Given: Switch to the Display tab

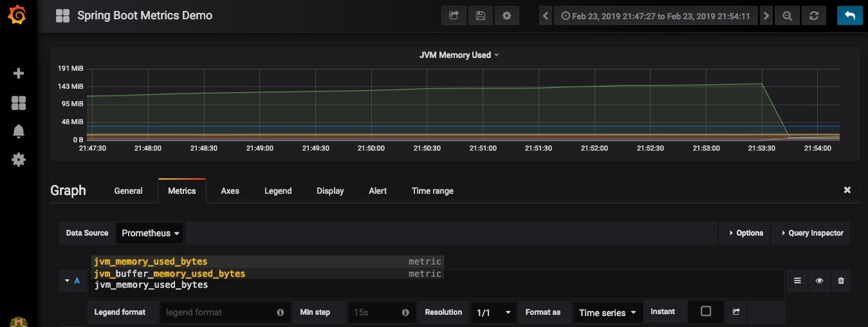Looking at the screenshot, I should [330, 191].
